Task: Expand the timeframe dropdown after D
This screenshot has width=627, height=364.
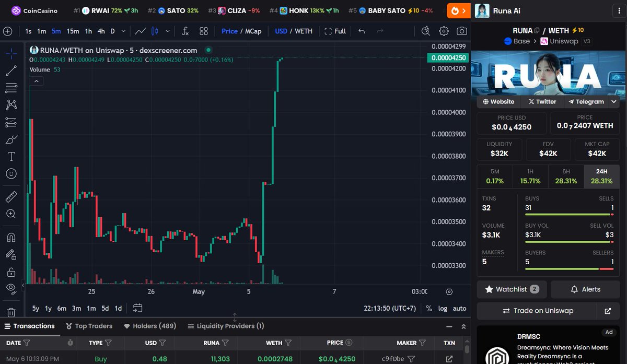Action: point(124,31)
